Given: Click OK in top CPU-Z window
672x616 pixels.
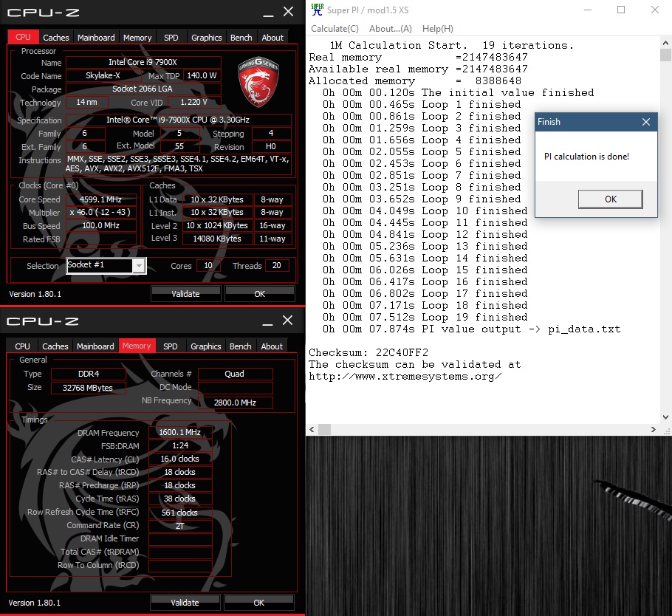Looking at the screenshot, I should [x=260, y=294].
